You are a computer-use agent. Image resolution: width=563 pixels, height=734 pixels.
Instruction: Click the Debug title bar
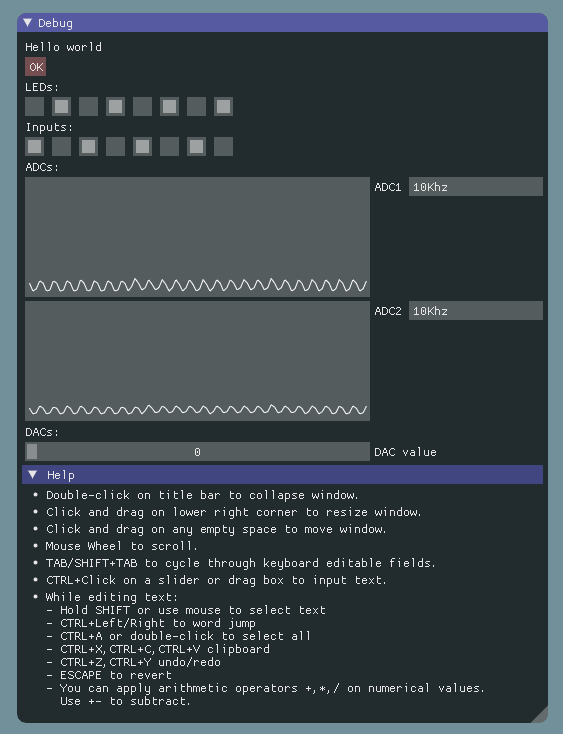point(282,22)
